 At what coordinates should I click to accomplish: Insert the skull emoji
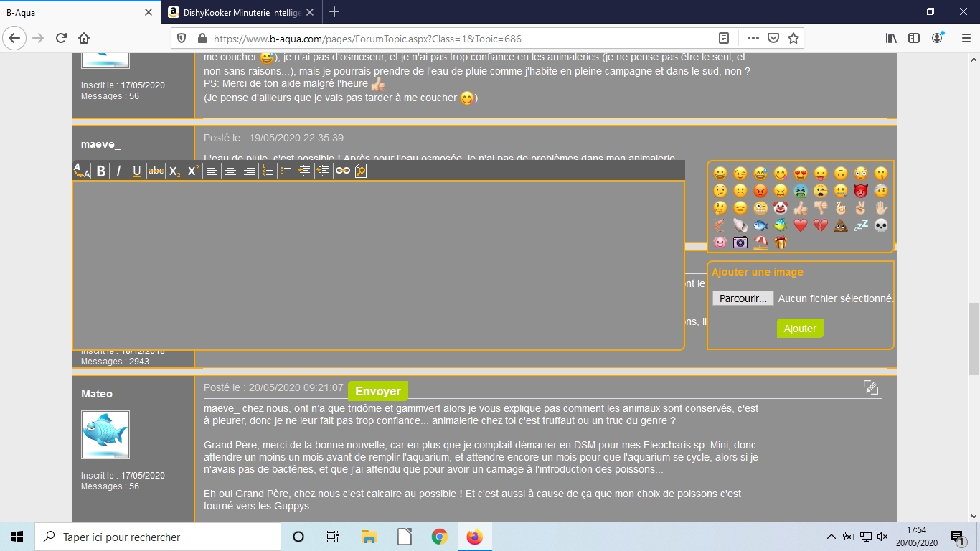(x=881, y=225)
